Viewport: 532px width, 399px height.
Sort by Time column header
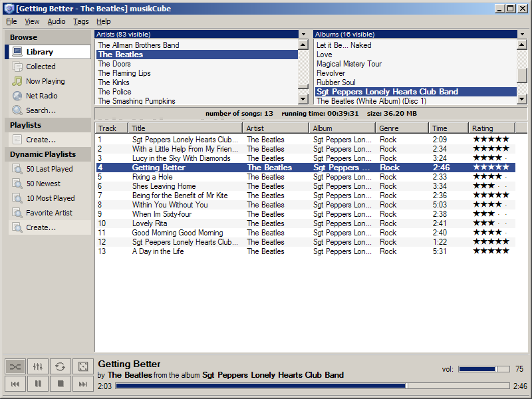(x=448, y=128)
